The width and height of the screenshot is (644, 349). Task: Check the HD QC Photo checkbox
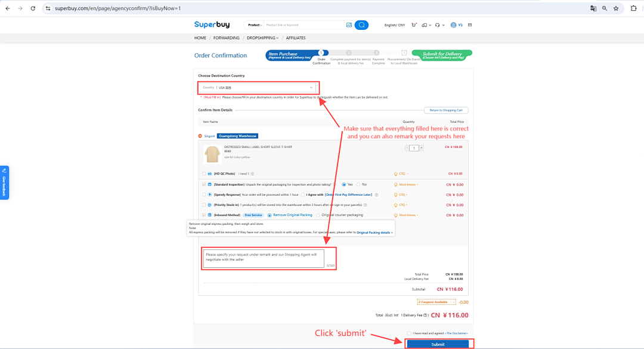(204, 174)
